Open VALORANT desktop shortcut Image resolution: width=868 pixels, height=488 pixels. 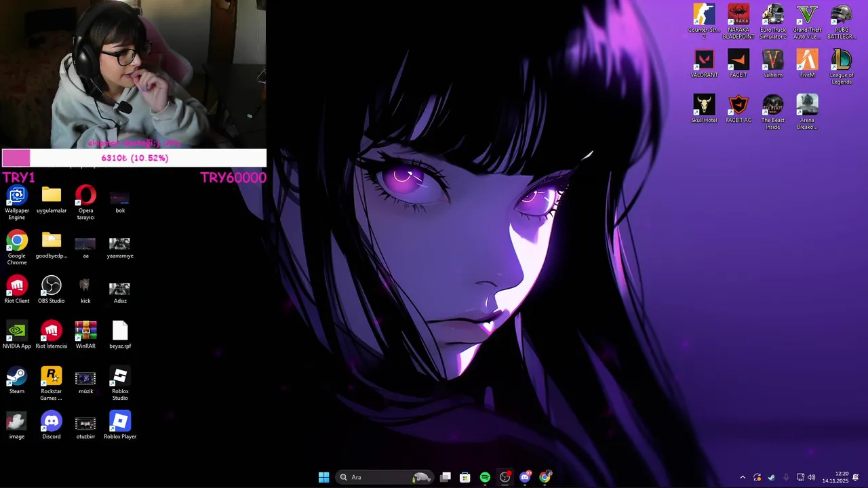704,64
